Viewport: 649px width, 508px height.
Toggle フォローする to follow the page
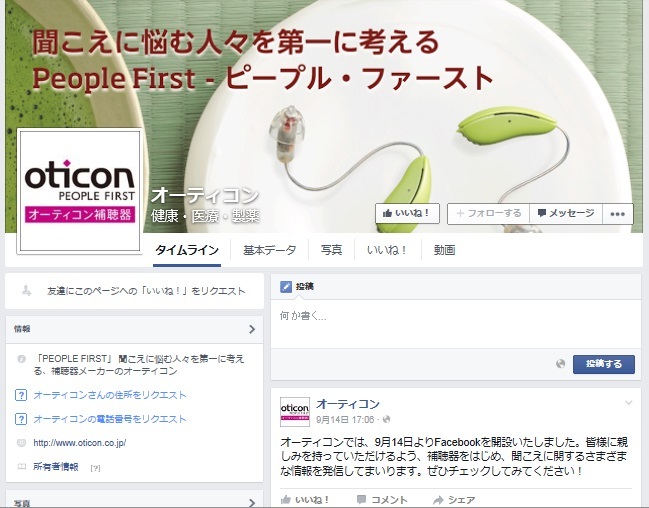click(489, 214)
